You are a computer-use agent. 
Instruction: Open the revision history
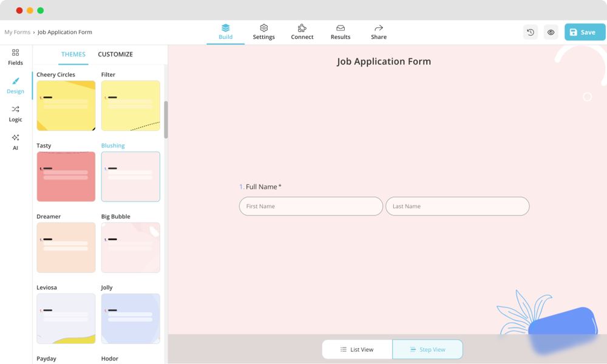coord(530,32)
